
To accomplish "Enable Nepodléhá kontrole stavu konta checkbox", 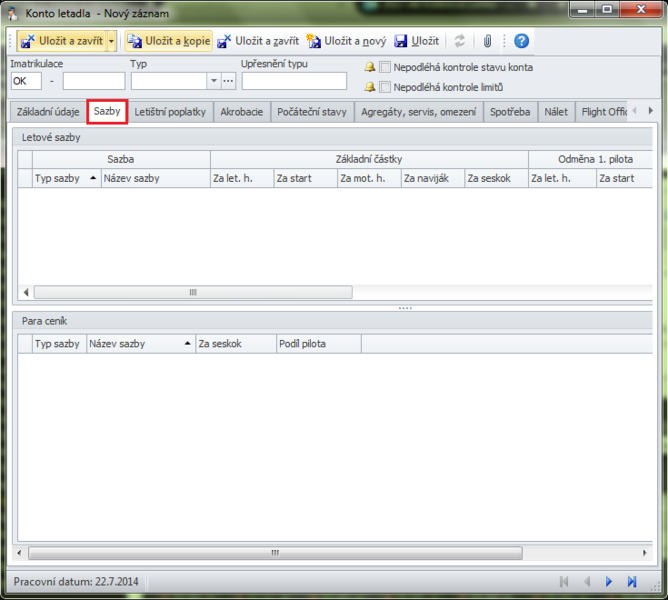I will point(385,67).
